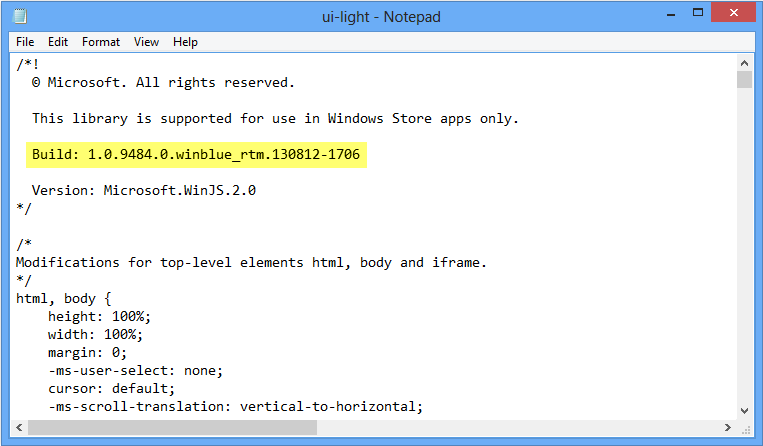
Task: Close the ui-light Notepad window
Action: click(x=733, y=13)
